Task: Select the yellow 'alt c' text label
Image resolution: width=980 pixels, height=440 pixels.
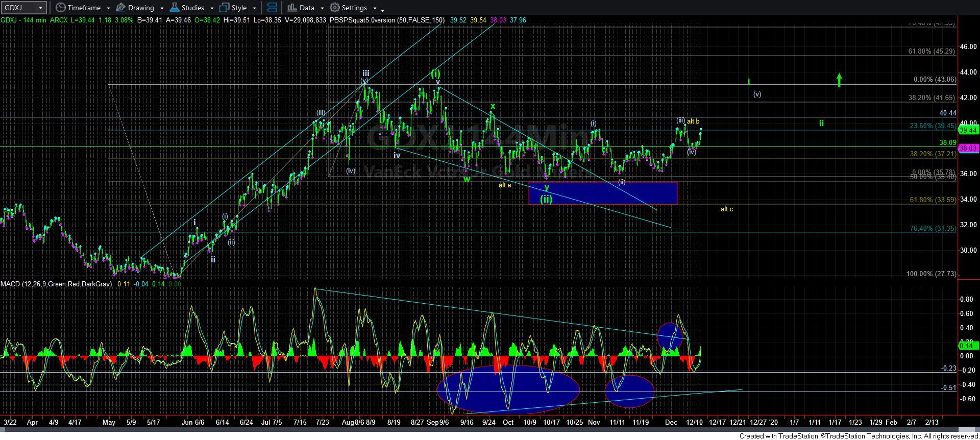Action: click(726, 209)
